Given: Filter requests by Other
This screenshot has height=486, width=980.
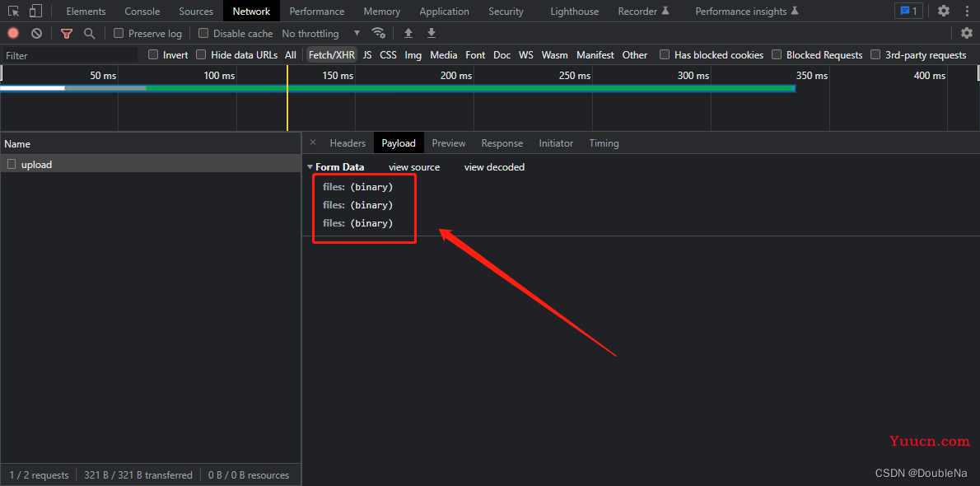Looking at the screenshot, I should point(635,55).
